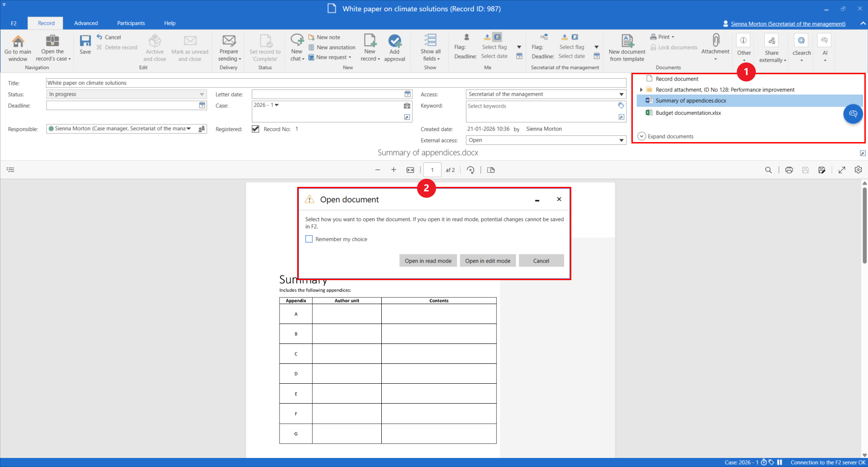Click Show all fields icon

pyautogui.click(x=430, y=40)
